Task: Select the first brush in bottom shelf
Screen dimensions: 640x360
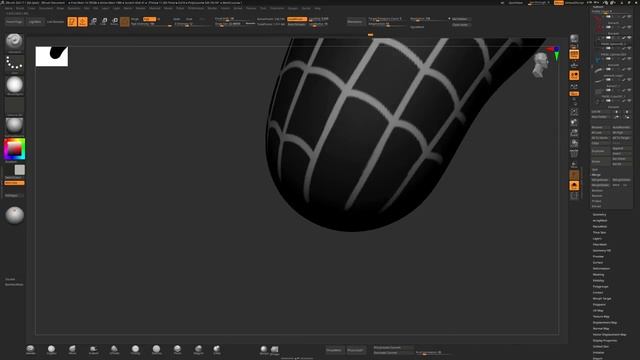Action: click(x=31, y=349)
